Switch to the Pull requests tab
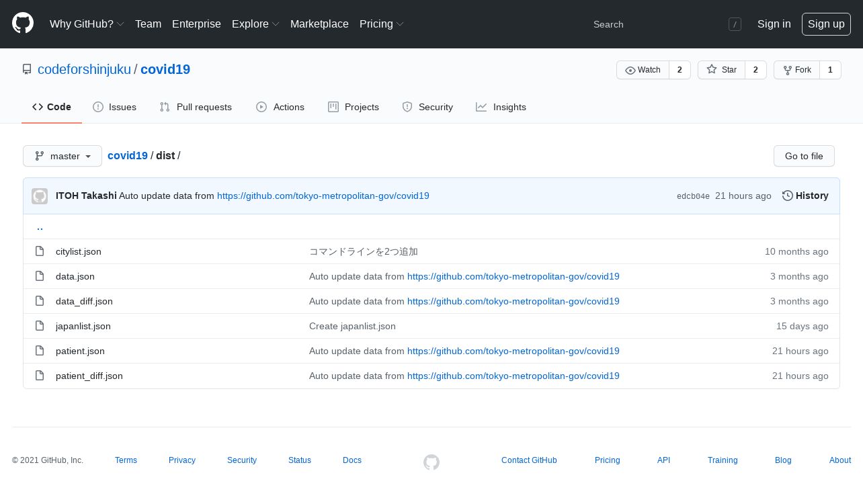This screenshot has height=504, width=863. (196, 107)
